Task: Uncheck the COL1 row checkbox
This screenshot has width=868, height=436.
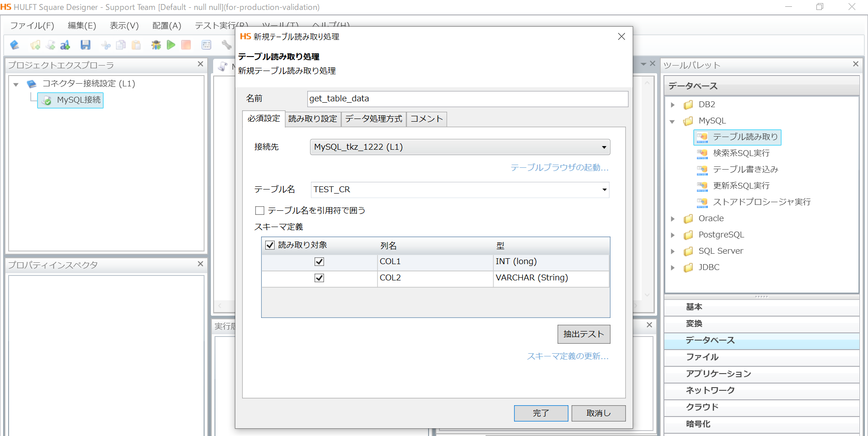Action: [320, 262]
